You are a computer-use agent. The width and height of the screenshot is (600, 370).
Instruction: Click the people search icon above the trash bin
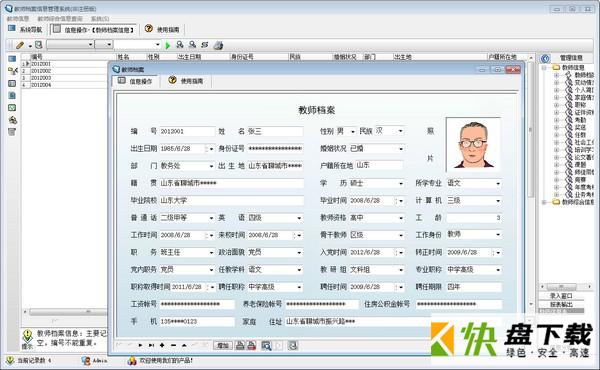[13, 120]
